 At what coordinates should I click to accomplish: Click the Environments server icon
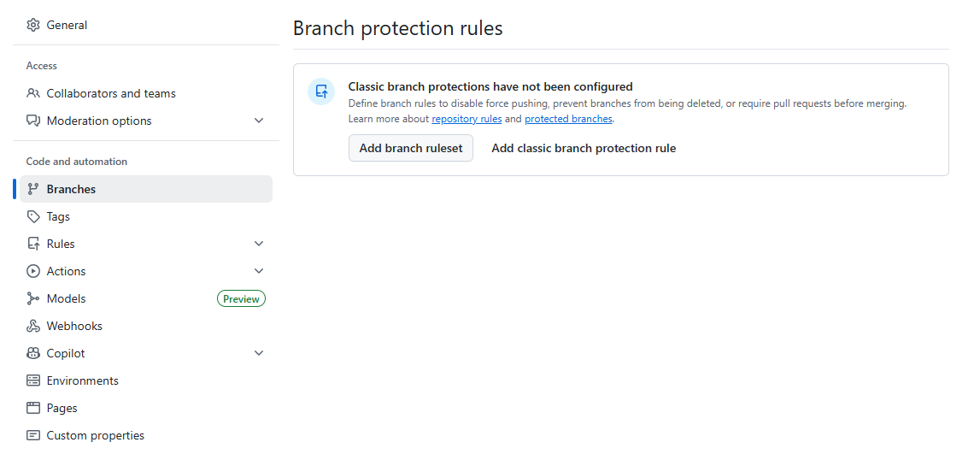click(x=33, y=380)
